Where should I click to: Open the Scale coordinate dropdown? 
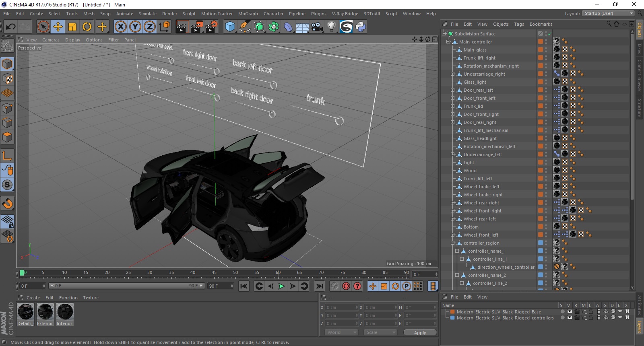[x=380, y=332]
